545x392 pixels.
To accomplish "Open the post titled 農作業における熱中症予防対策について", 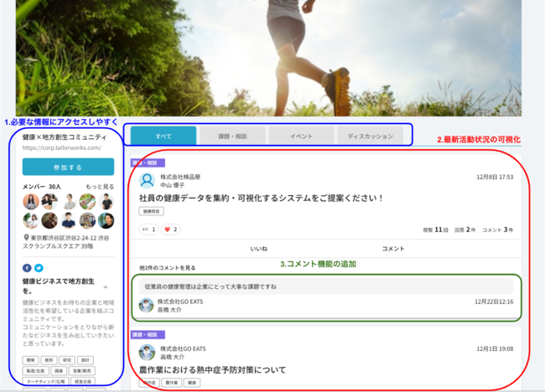I will [213, 369].
